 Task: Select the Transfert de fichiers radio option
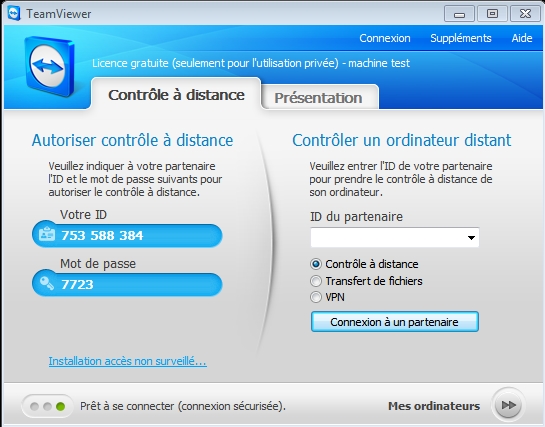coord(316,281)
